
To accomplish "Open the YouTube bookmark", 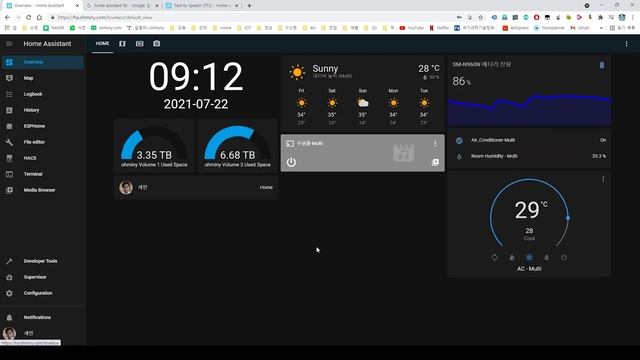I will pos(412,28).
